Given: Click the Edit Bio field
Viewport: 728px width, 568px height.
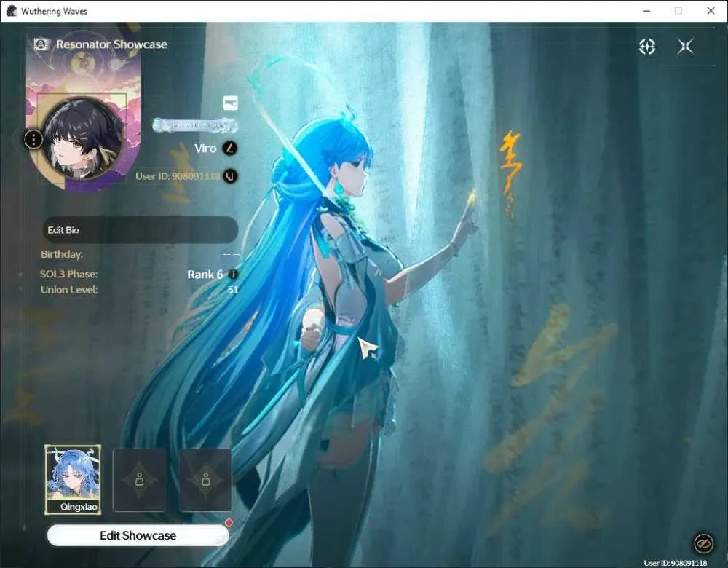Looking at the screenshot, I should (x=141, y=230).
